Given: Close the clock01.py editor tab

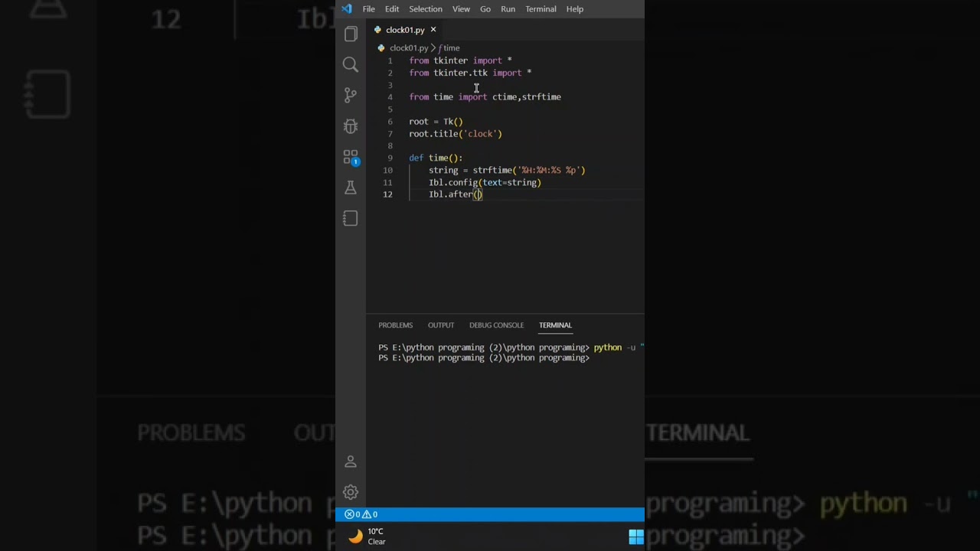Looking at the screenshot, I should (x=433, y=30).
